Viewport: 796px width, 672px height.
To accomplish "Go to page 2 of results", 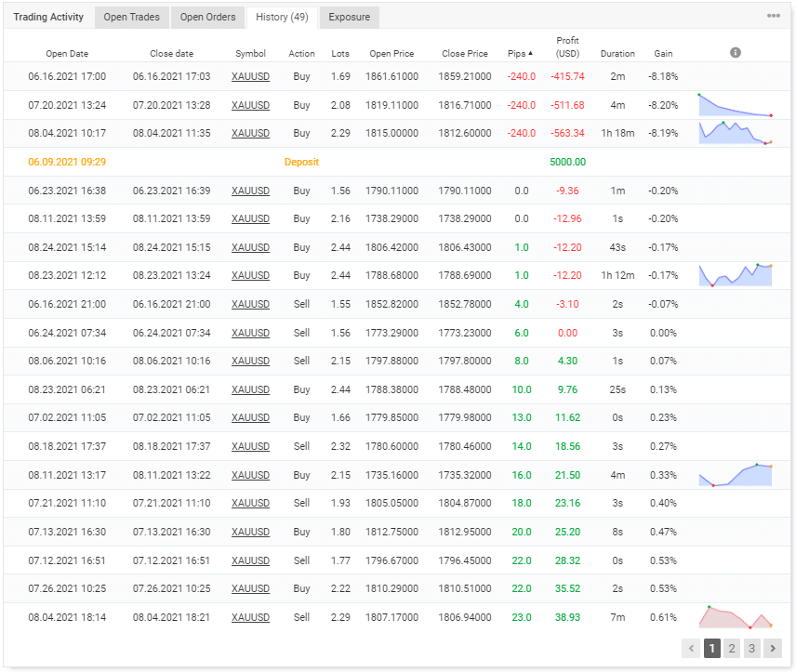I will [732, 648].
